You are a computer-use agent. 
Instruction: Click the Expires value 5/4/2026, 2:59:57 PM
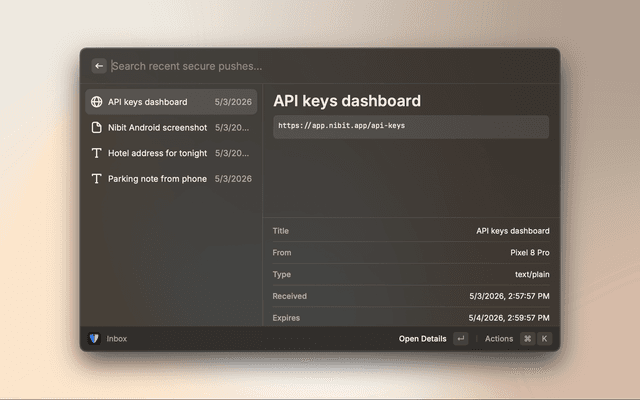[509, 318]
